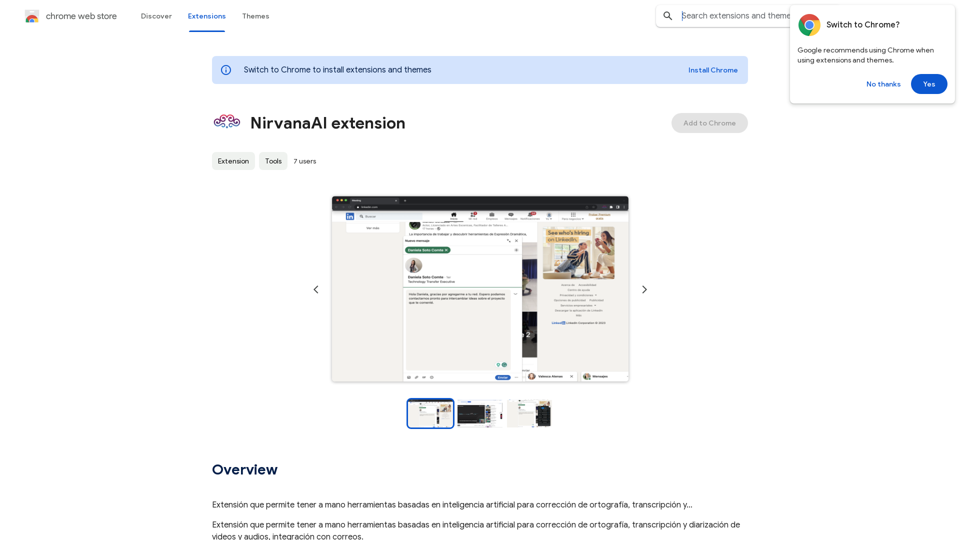Click the Add to Chrome button
Screen dimensions: 960x540
coord(709,123)
